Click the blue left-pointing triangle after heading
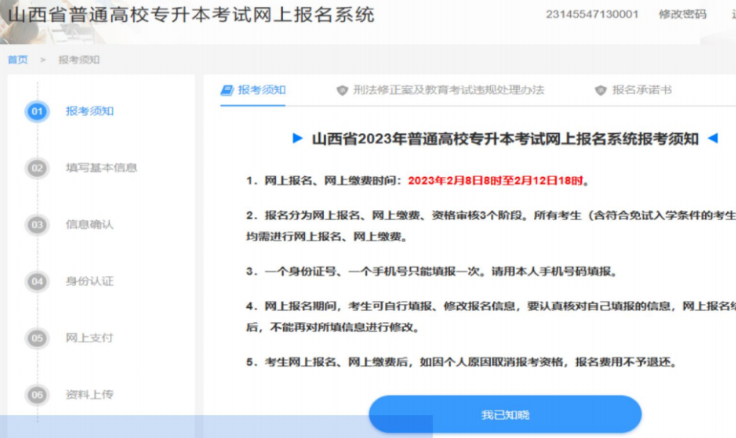Screen dimensions: 736x438 tap(713, 138)
